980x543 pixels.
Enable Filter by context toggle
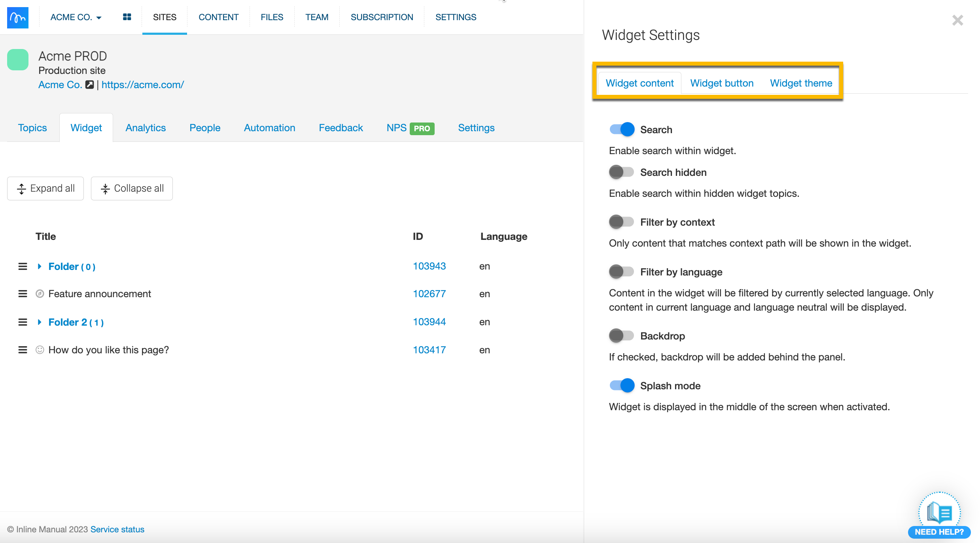click(621, 222)
